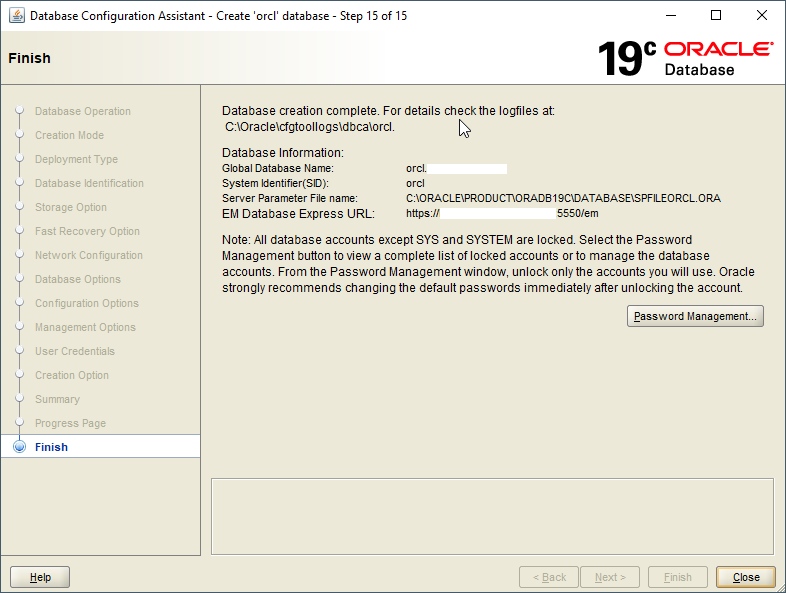Select the Progress Page step
786x593 pixels.
pos(70,424)
